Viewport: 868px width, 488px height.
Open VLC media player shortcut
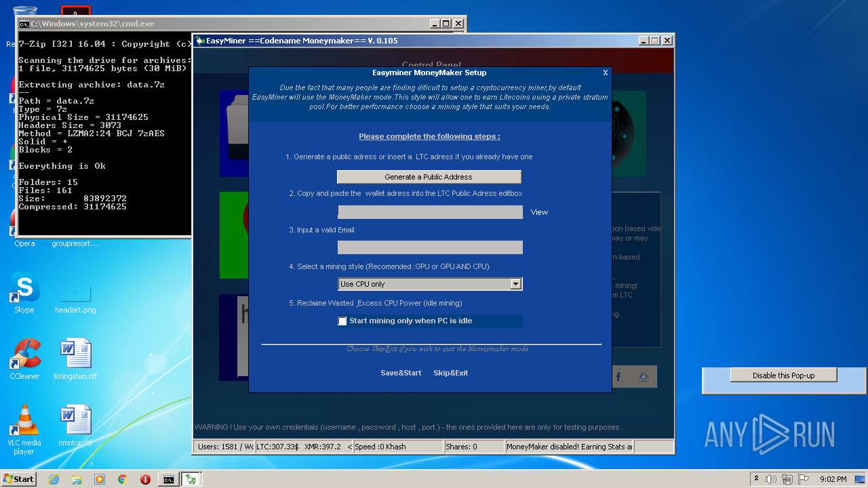point(24,429)
